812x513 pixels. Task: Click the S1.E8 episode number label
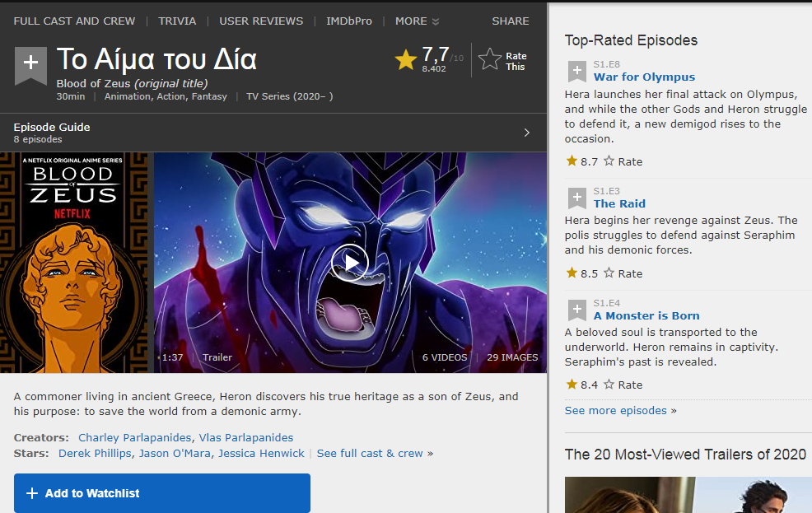(x=606, y=64)
